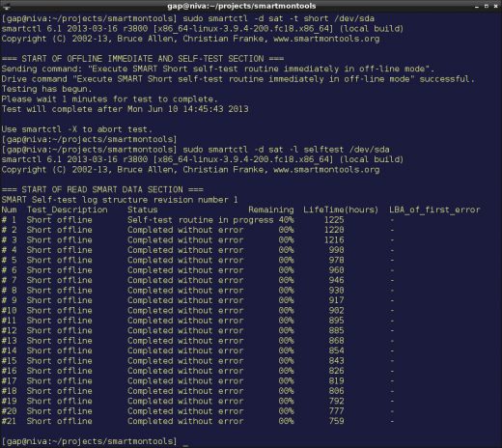Click lifetime value 885 in row 12

(336, 330)
